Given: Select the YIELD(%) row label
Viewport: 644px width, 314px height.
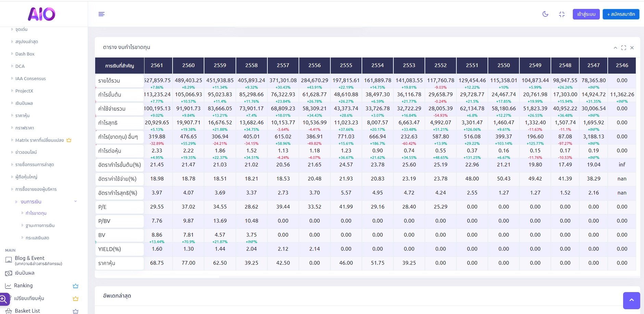Looking at the screenshot, I should point(119,249).
